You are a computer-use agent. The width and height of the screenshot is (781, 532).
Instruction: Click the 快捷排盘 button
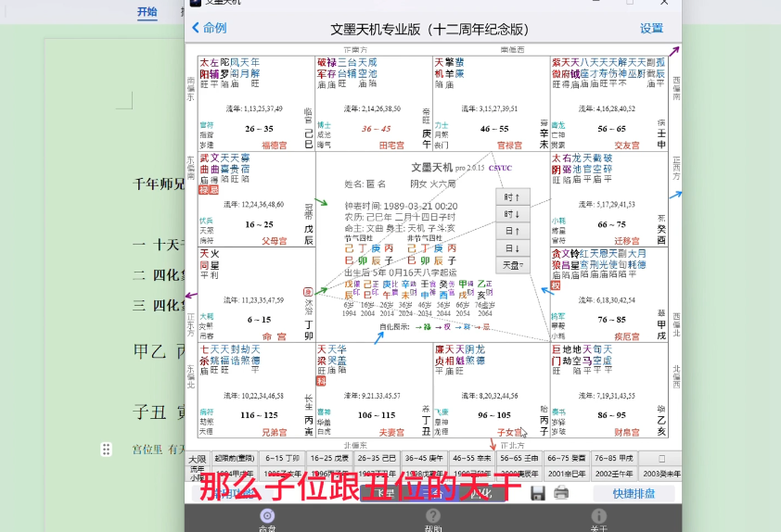point(634,494)
